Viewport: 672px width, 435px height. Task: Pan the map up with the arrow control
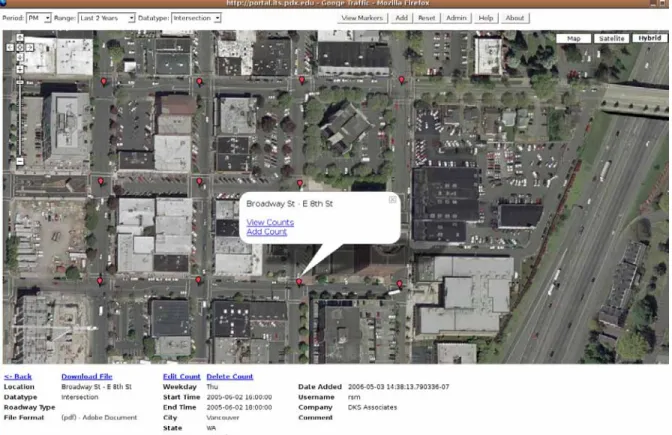[x=20, y=38]
